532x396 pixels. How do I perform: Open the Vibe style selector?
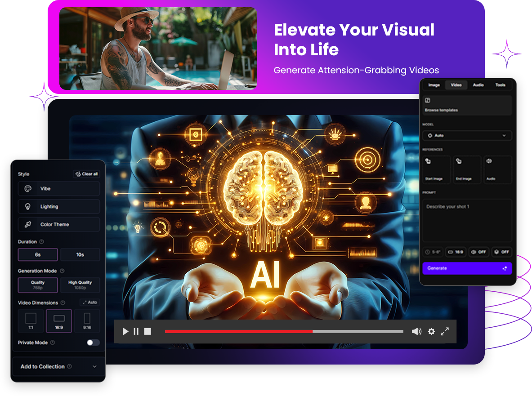[x=58, y=189]
